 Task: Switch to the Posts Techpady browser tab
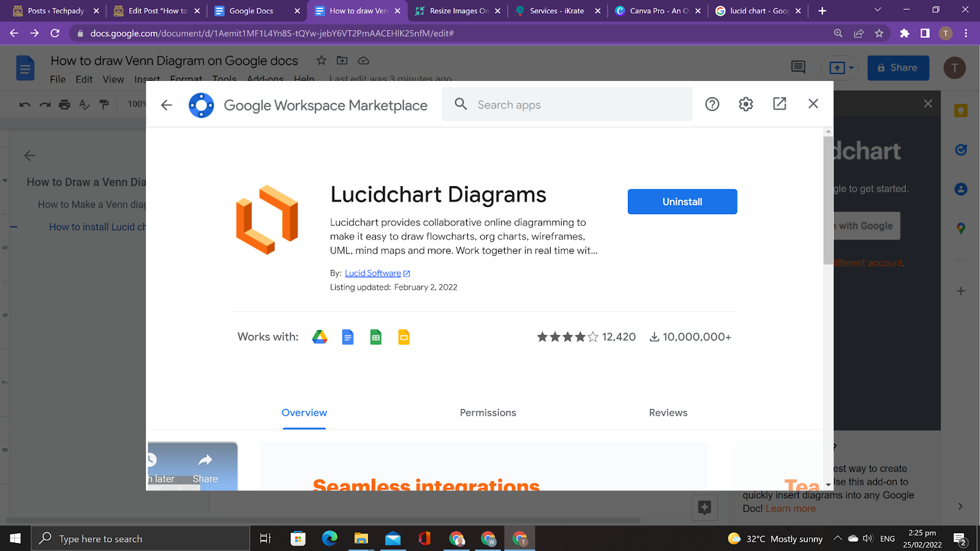pos(56,11)
